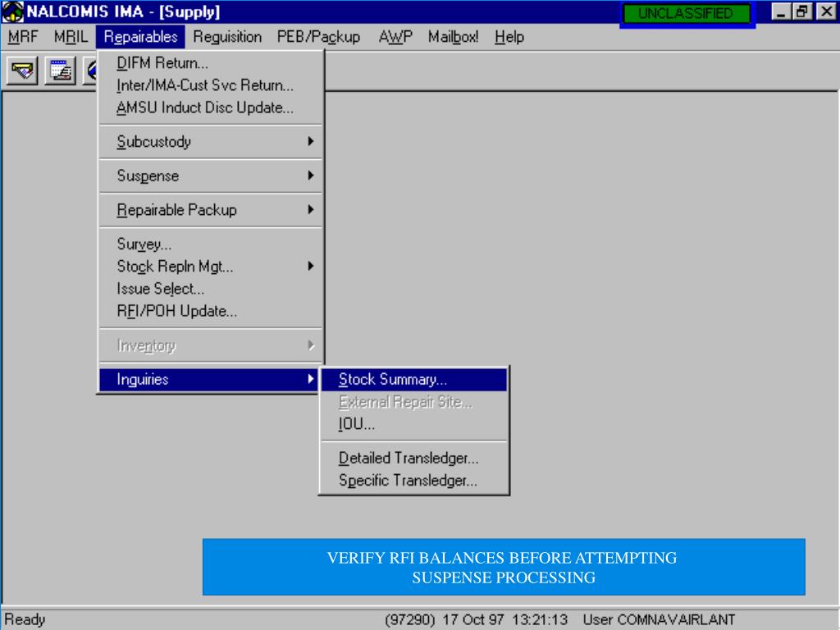
Task: Open the Help menu
Action: 509,37
